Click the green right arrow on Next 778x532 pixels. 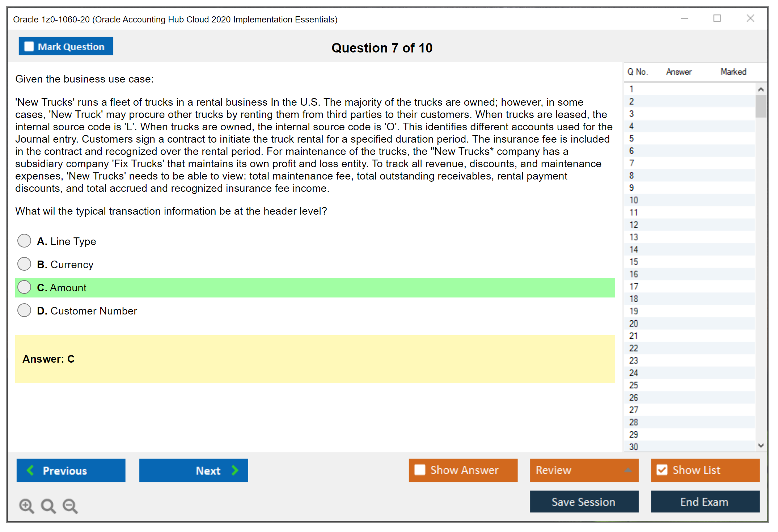[235, 470]
